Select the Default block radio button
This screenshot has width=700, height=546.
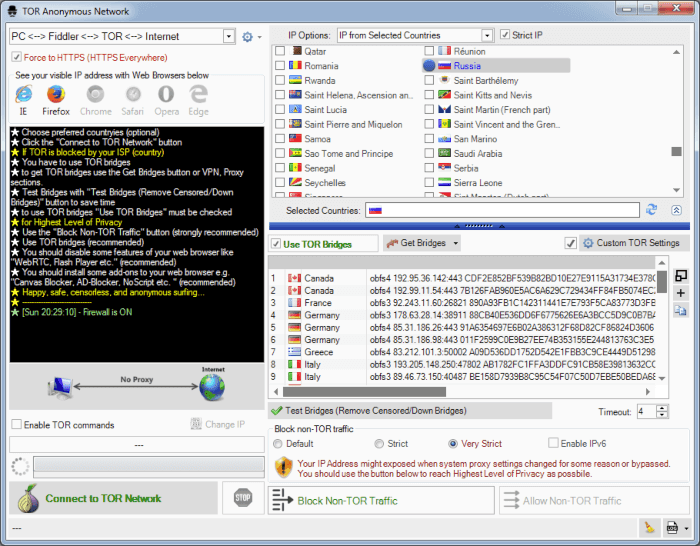pos(278,444)
